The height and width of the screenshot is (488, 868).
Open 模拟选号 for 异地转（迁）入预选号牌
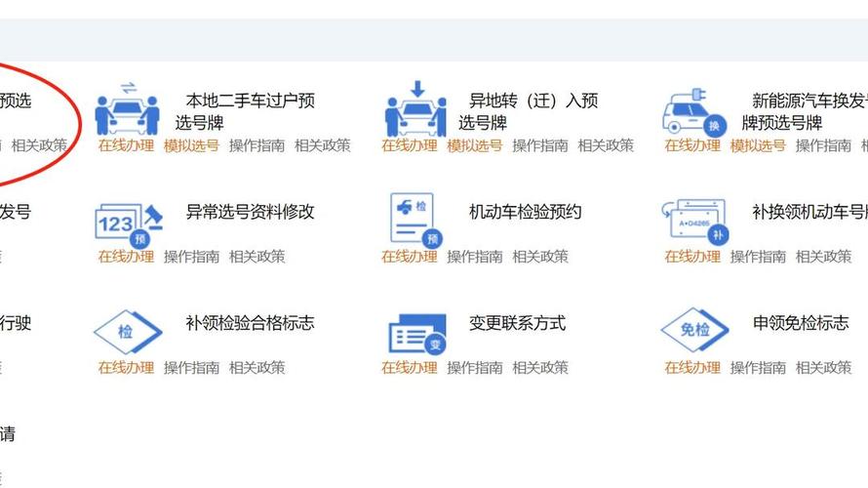click(x=475, y=145)
